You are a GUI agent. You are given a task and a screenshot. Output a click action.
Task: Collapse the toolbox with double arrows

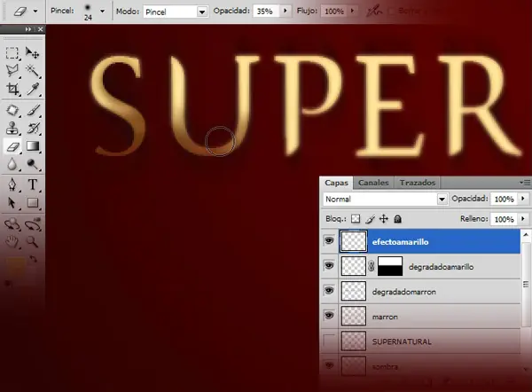point(28,29)
